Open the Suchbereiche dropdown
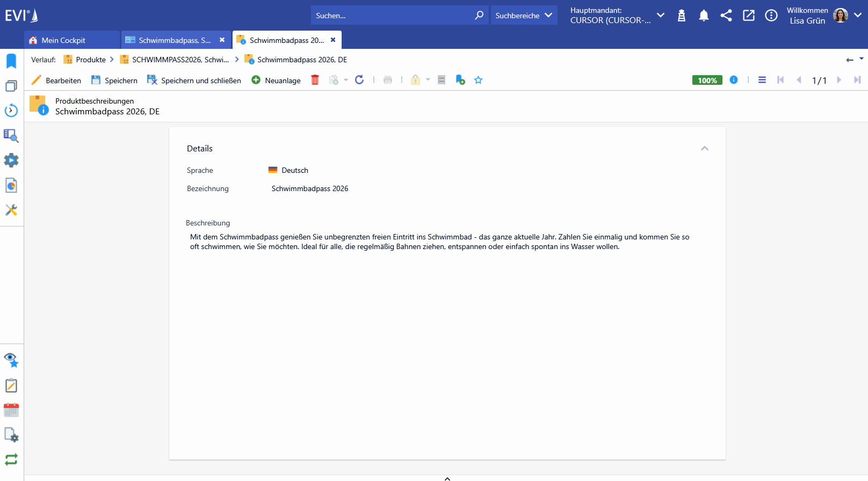 pyautogui.click(x=524, y=16)
